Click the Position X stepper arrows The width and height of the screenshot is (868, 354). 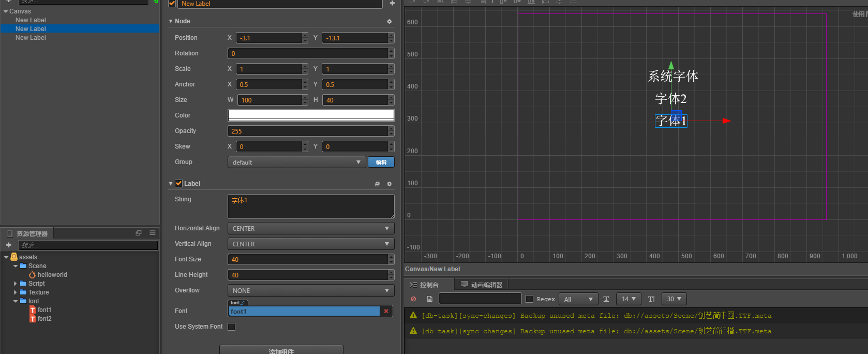pos(305,38)
